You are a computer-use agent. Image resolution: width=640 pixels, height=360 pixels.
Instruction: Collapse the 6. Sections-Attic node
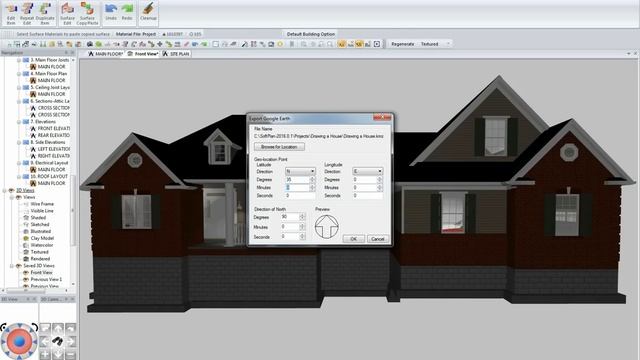pyautogui.click(x=19, y=101)
